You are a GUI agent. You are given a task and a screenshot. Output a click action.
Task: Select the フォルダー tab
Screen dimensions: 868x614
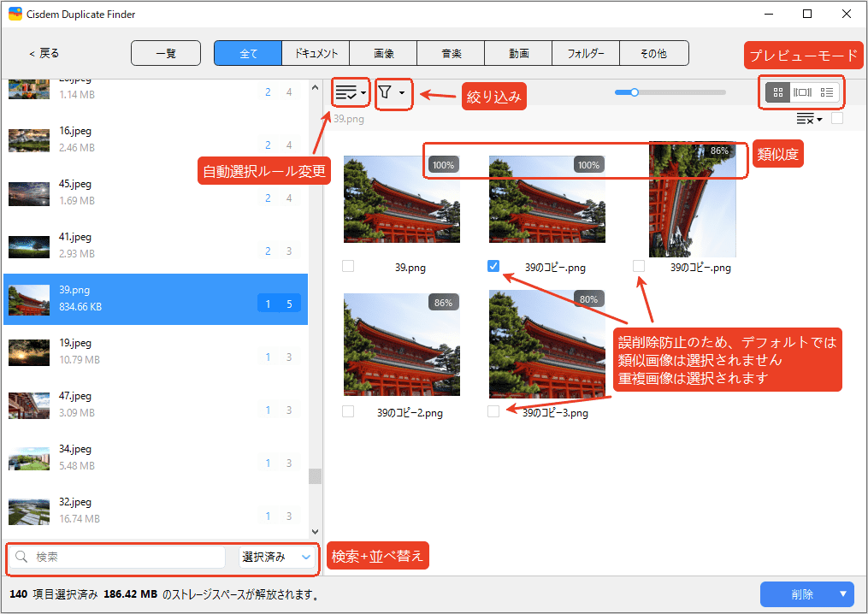(x=586, y=53)
